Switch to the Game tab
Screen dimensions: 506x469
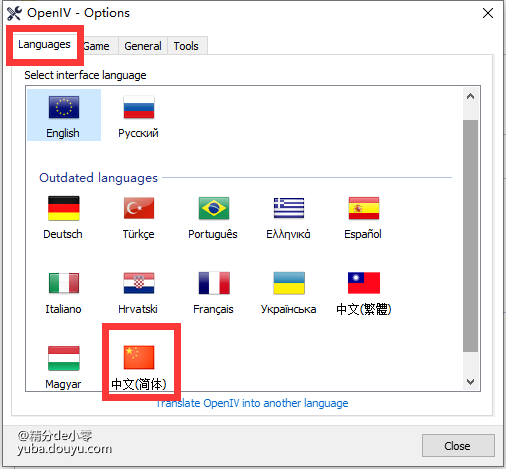[x=96, y=46]
